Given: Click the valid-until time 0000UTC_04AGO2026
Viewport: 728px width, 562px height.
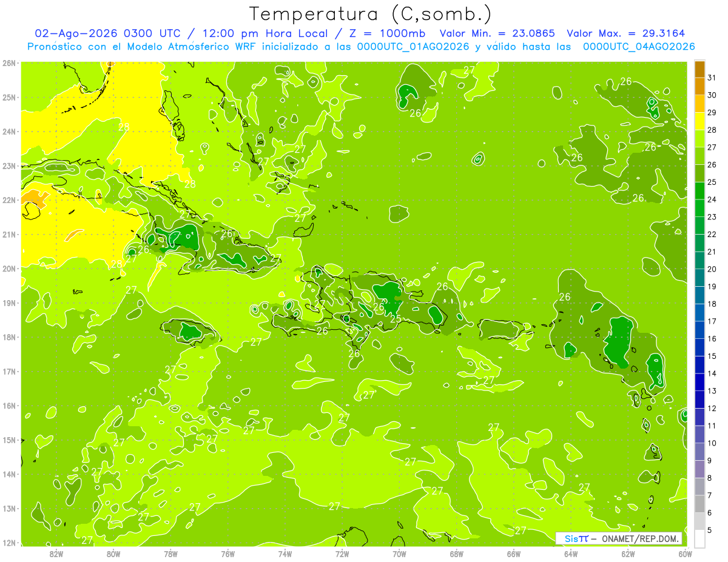Looking at the screenshot, I should pyautogui.click(x=639, y=47).
